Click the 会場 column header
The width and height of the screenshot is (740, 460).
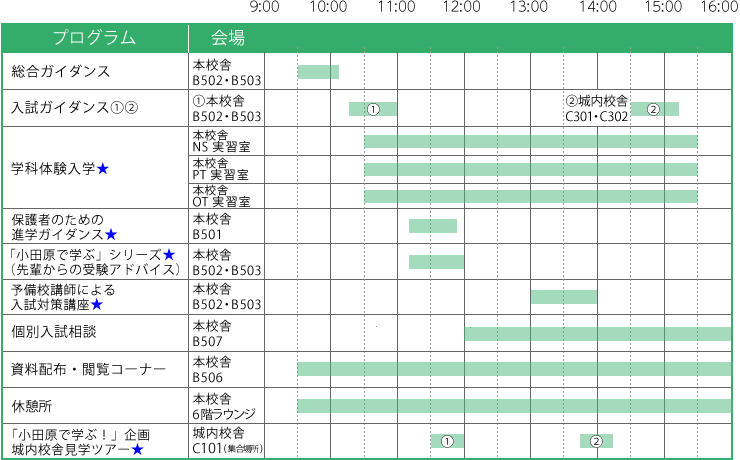click(x=228, y=39)
